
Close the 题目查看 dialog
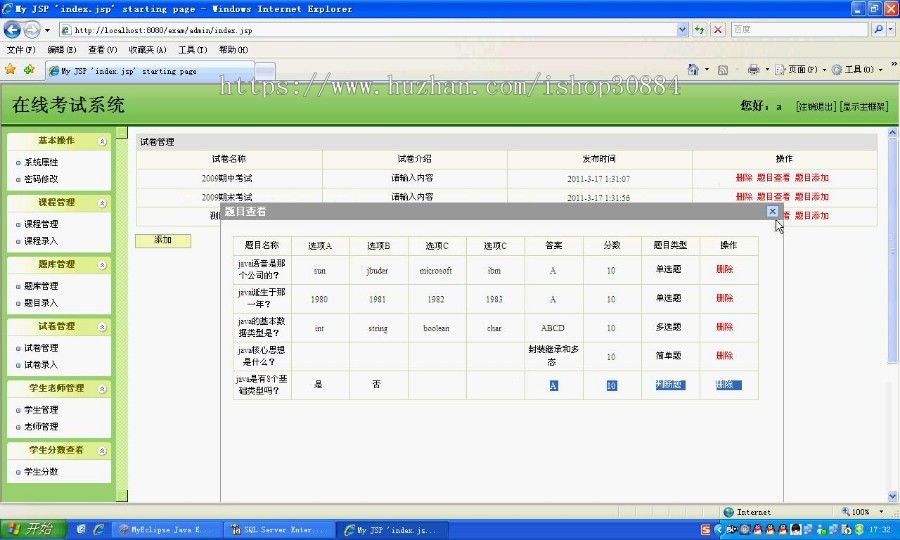(772, 211)
